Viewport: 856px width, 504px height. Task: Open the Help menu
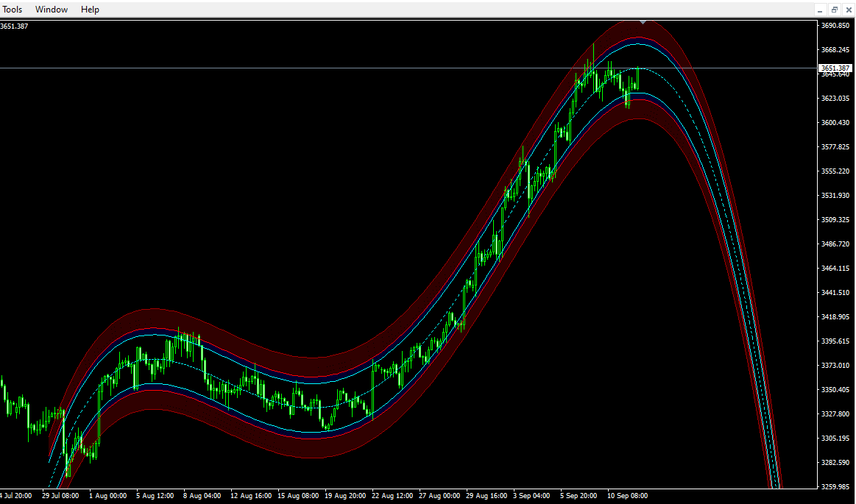(x=90, y=9)
